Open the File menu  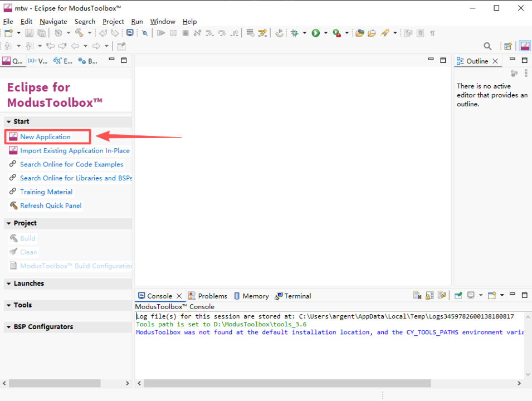(x=8, y=21)
